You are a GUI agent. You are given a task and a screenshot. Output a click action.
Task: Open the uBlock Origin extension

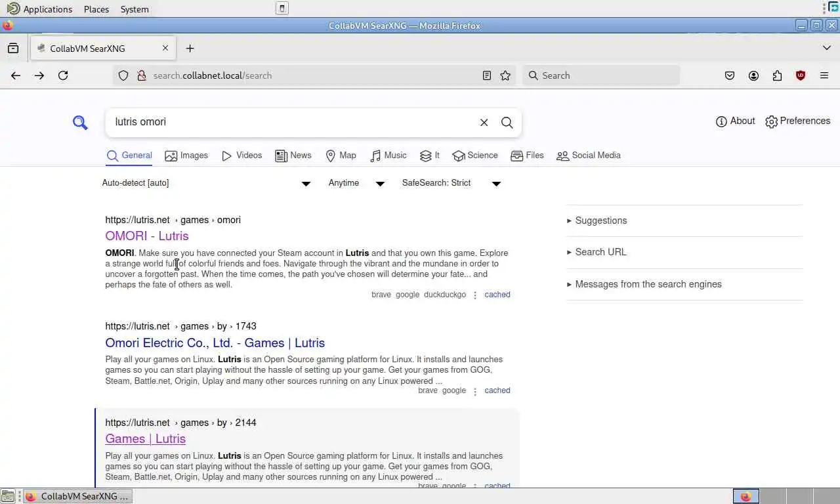pos(801,75)
